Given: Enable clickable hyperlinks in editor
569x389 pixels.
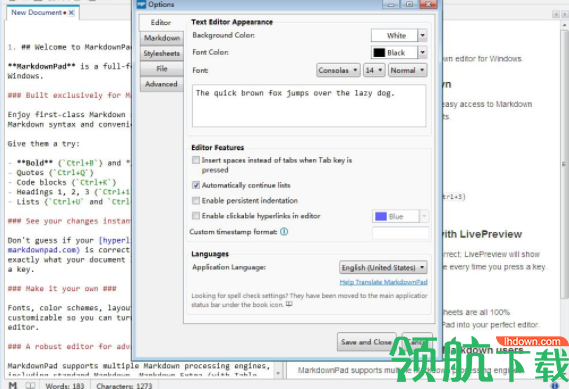Looking at the screenshot, I should point(196,216).
